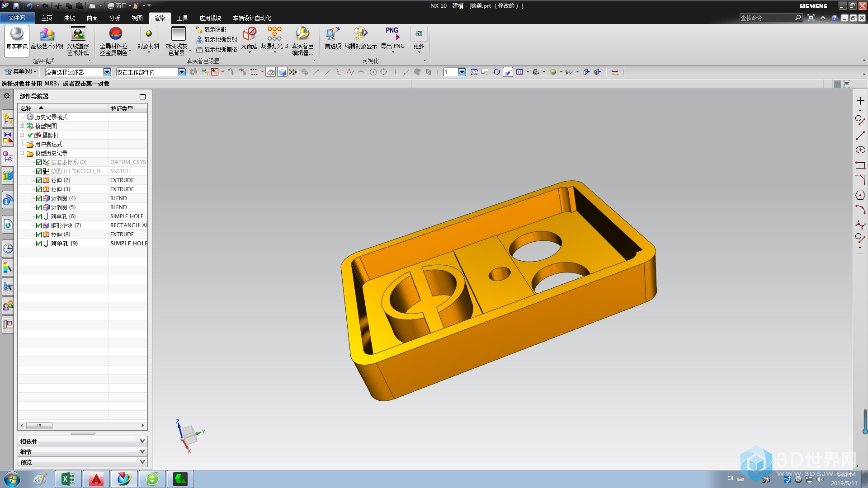
Task: Uncheck the 拉伸 (2) feature
Action: 39,180
